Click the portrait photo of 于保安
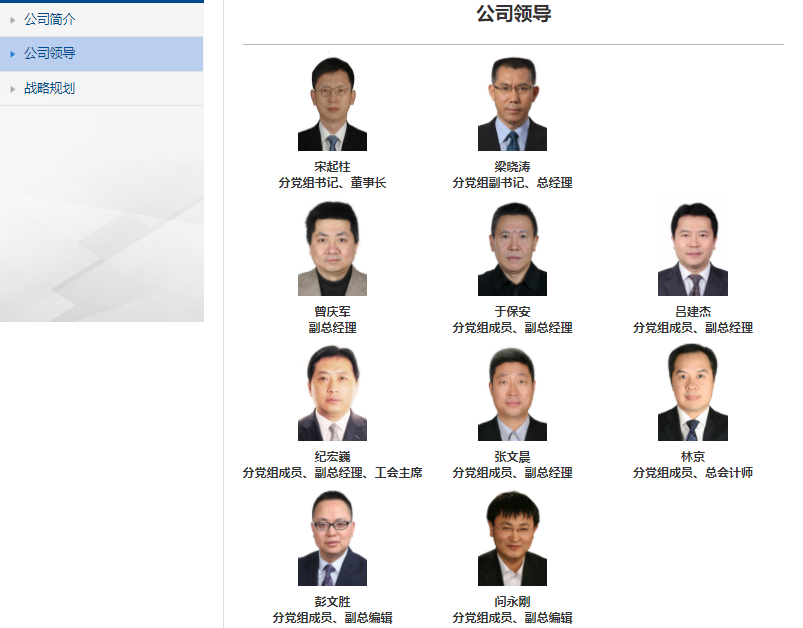 click(512, 248)
